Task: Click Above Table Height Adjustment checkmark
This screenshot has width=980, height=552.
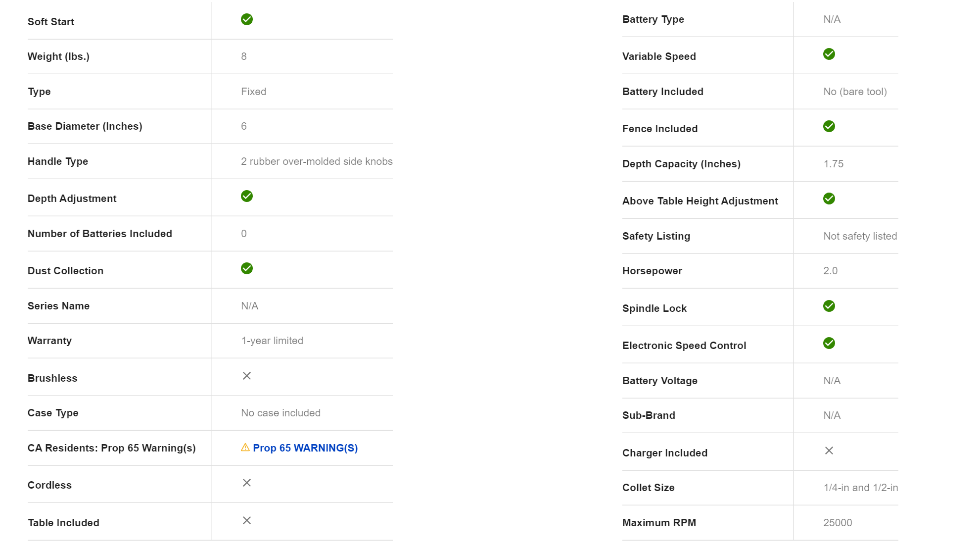Action: 829,199
